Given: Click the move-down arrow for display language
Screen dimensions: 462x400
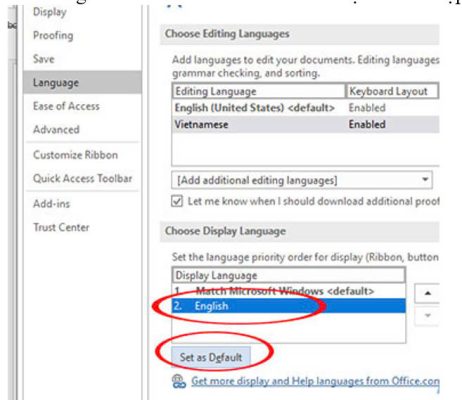Looking at the screenshot, I should (x=427, y=315).
